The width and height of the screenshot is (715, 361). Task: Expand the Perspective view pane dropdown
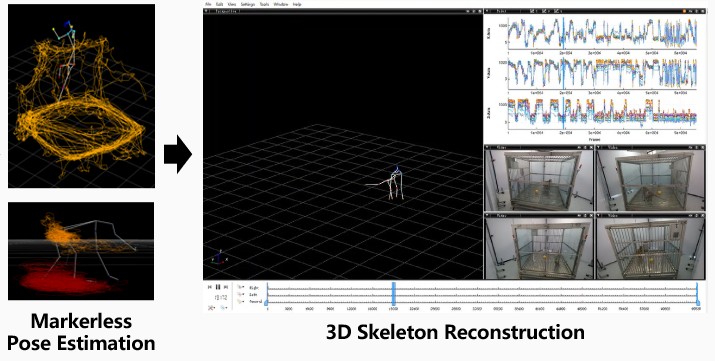click(x=207, y=11)
